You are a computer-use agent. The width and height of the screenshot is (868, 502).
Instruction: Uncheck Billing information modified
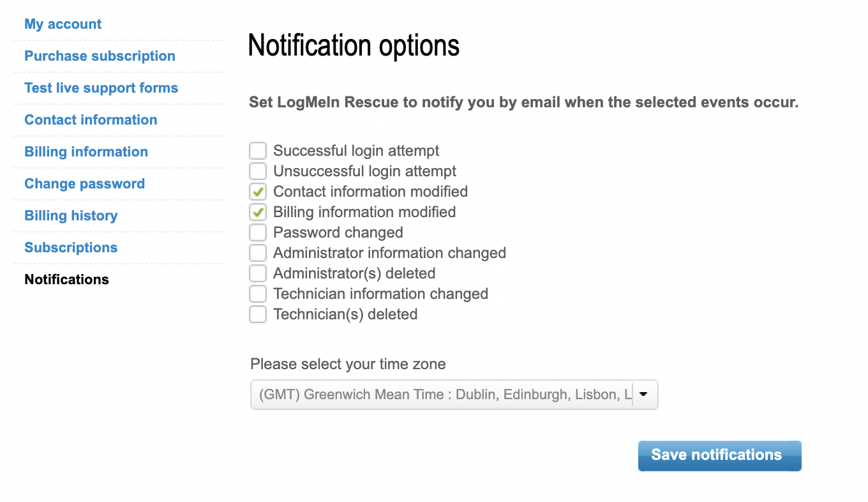pyautogui.click(x=257, y=211)
